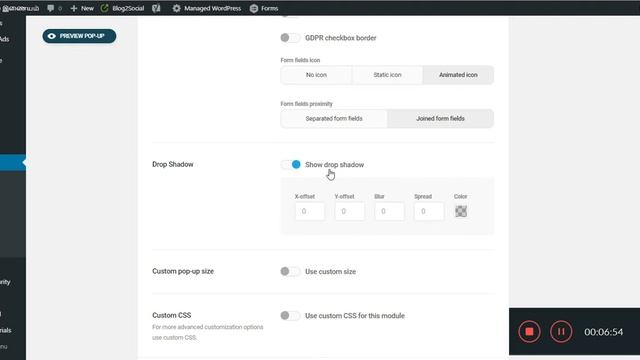Open Blog2Social in the admin bar
Viewport: 640px width, 360px height.
point(122,8)
